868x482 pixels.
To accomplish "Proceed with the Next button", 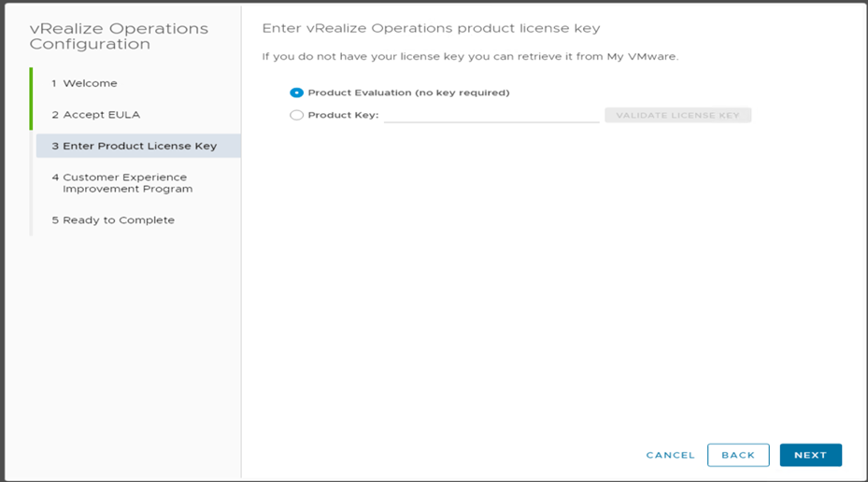I will coord(810,455).
